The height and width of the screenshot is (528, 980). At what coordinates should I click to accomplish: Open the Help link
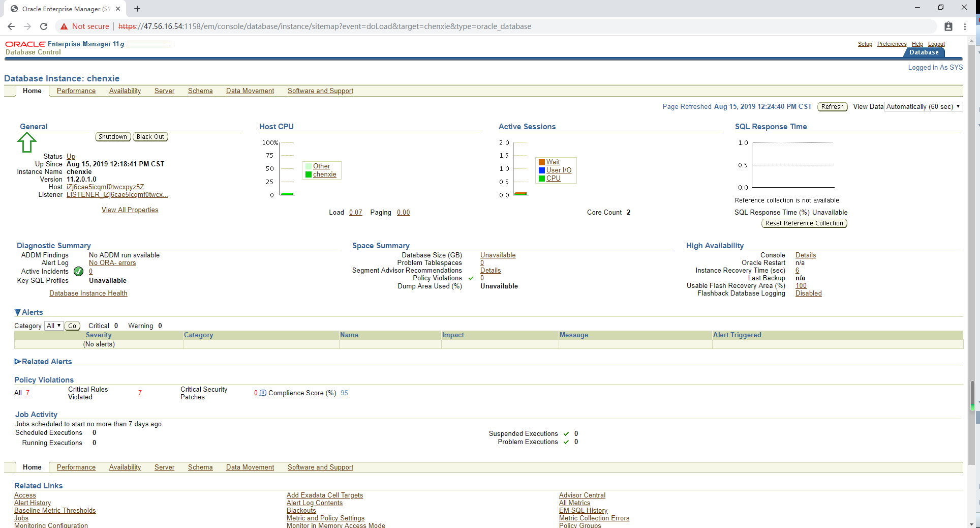[917, 44]
